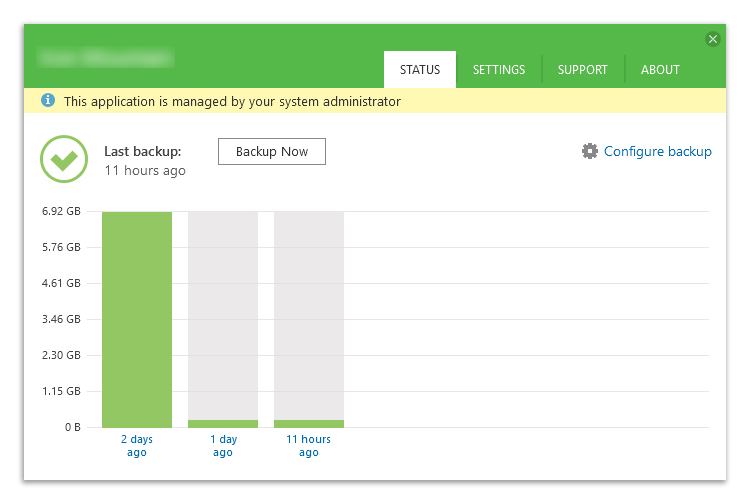Click the "Last backup:" status text

pyautogui.click(x=143, y=152)
